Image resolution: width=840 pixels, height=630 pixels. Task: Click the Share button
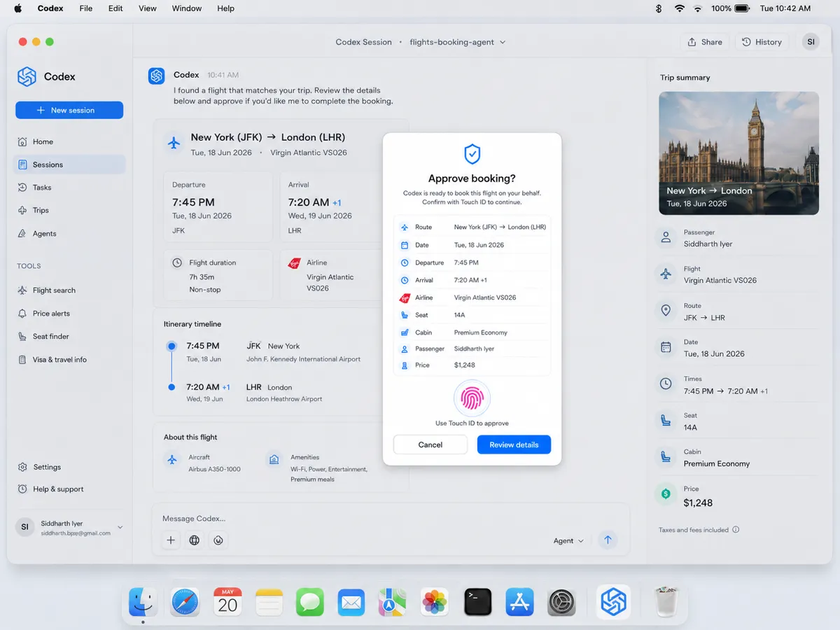[x=705, y=42]
